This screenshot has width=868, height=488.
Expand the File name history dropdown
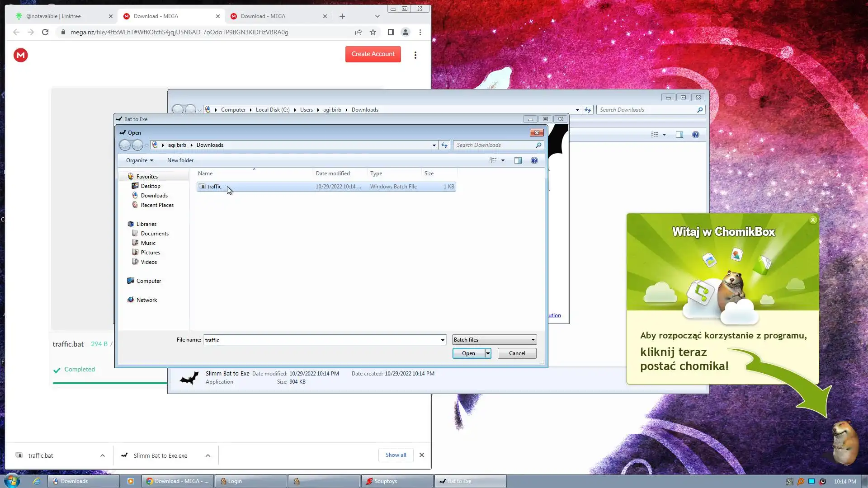point(443,340)
